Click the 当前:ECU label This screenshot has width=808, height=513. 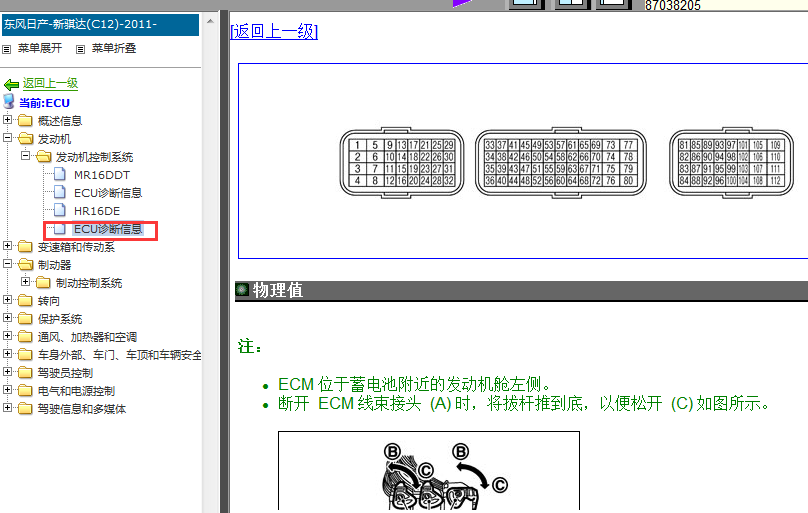click(44, 103)
